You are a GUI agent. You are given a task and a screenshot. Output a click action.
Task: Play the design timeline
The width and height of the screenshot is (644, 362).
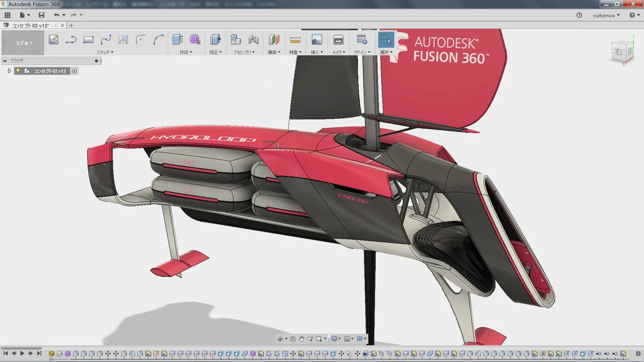[22, 353]
